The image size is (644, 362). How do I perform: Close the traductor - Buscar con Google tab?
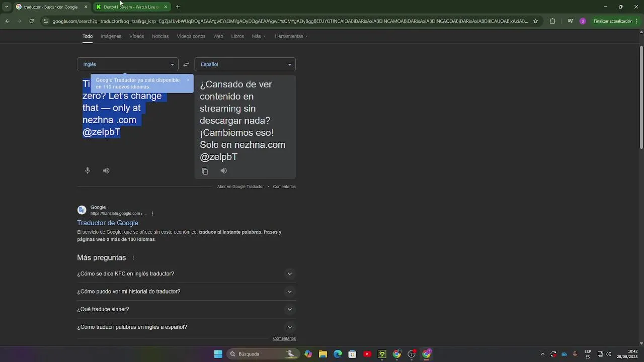86,7
